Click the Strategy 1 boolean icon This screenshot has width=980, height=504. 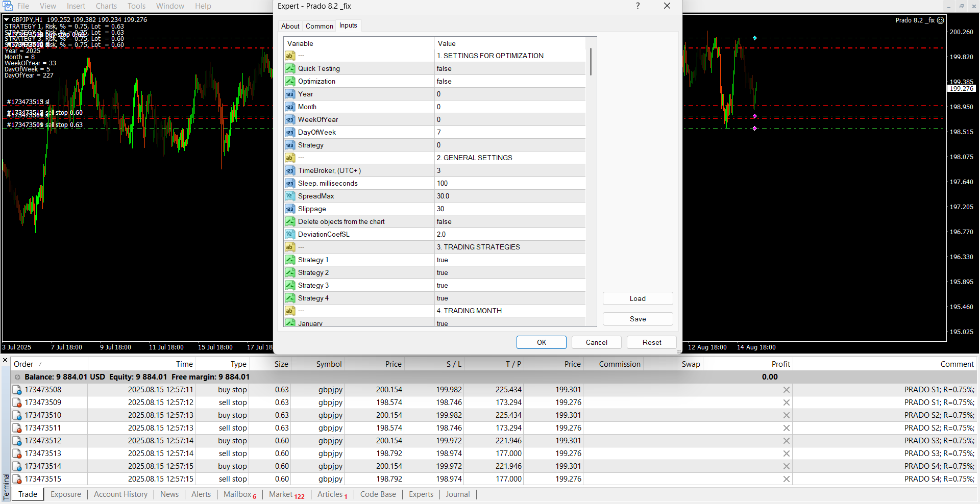pyautogui.click(x=290, y=260)
